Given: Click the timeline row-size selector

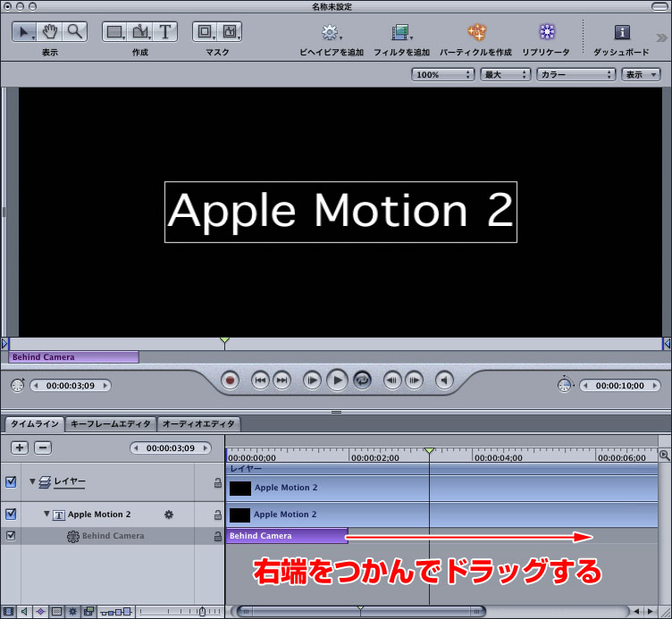Looking at the screenshot, I should click(115, 612).
